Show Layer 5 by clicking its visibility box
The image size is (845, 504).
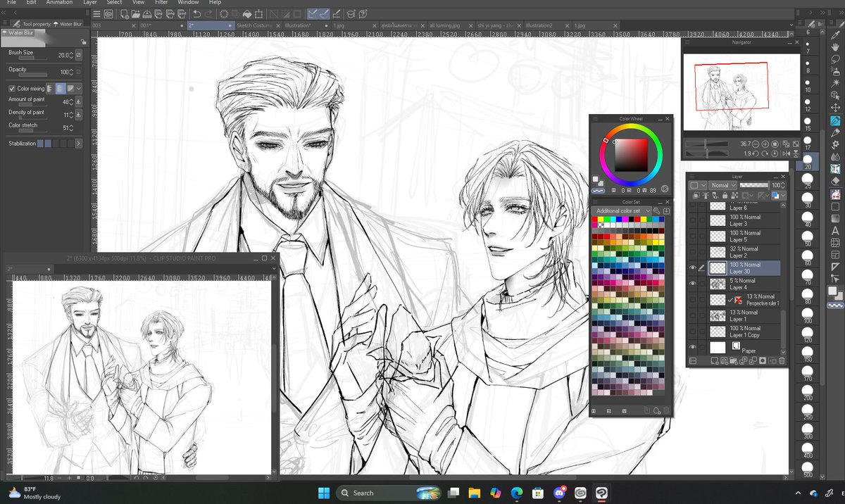[693, 236]
